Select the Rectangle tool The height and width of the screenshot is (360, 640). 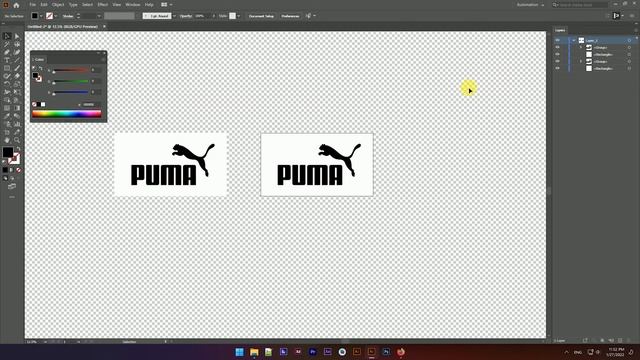[x=7, y=68]
